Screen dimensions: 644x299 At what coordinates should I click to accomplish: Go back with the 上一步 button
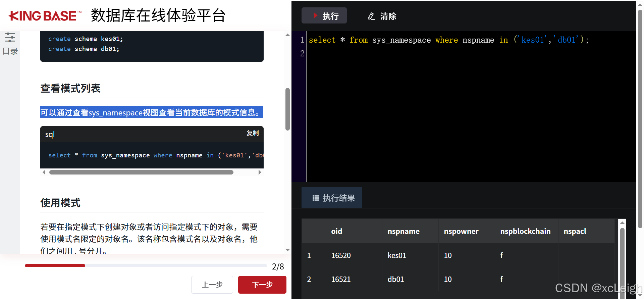coord(212,285)
